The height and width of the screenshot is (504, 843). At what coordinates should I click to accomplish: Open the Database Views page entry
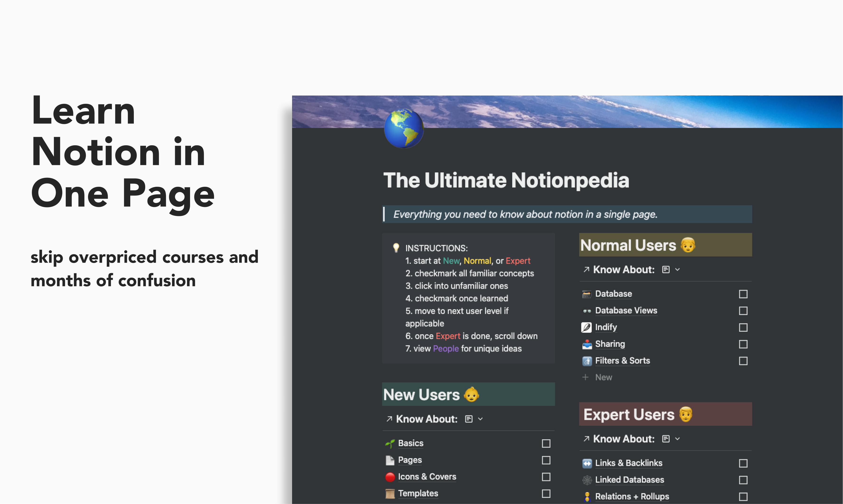pyautogui.click(x=626, y=310)
